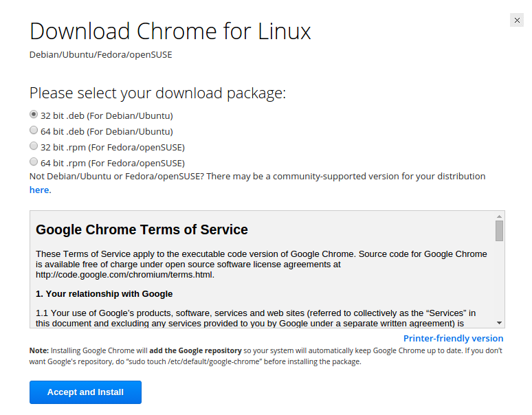Image resolution: width=532 pixels, height=415 pixels.
Task: Click the Terms of Service scroll down arrow
Action: 499,323
